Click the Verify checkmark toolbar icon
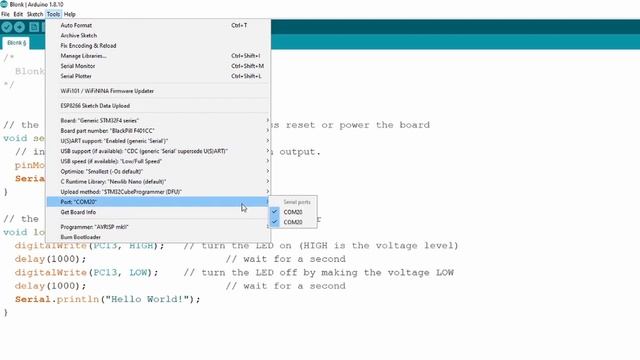Image resolution: width=640 pixels, height=360 pixels. (x=7, y=27)
